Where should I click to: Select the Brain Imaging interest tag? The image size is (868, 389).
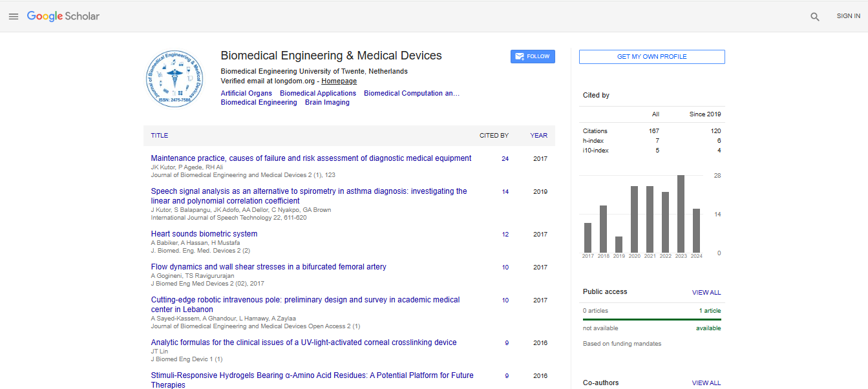click(327, 102)
